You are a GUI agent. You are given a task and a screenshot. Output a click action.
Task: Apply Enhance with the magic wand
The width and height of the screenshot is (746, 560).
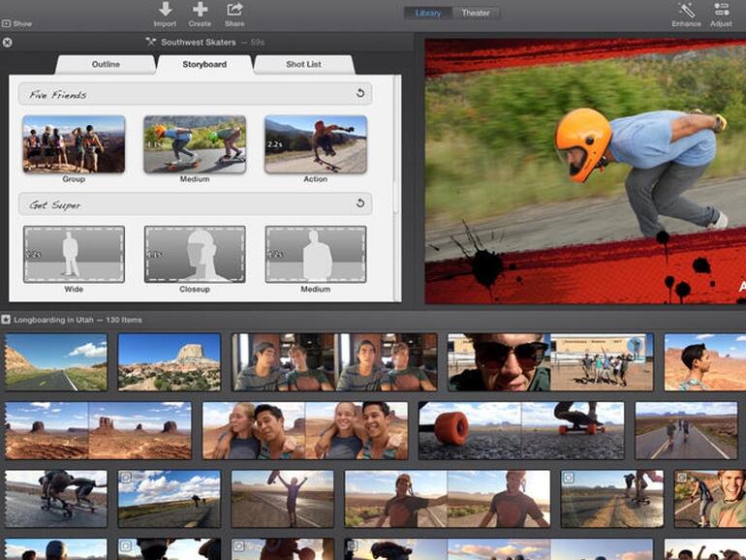click(686, 10)
